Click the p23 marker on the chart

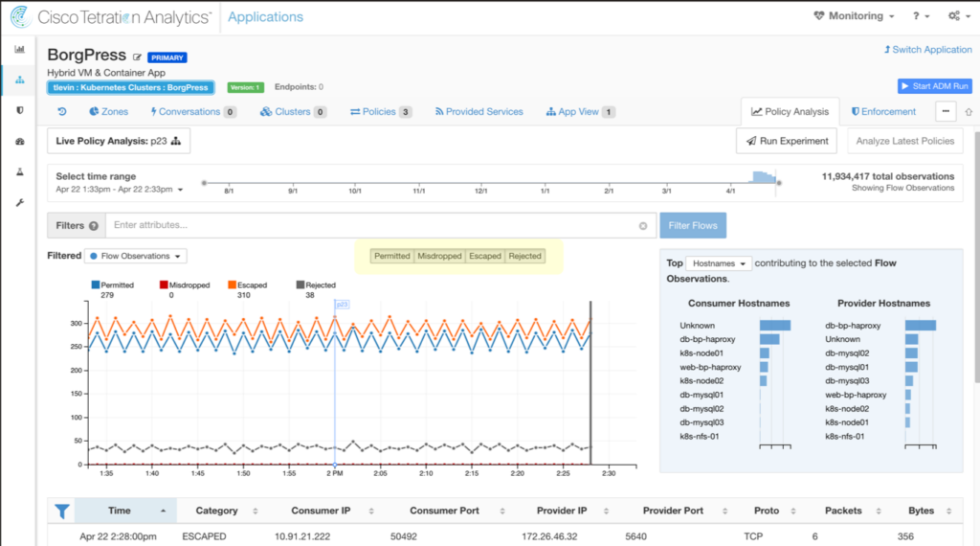coord(342,305)
